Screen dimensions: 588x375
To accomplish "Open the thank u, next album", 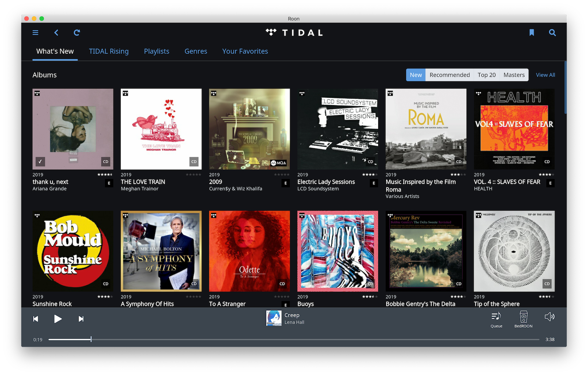I will (x=73, y=129).
